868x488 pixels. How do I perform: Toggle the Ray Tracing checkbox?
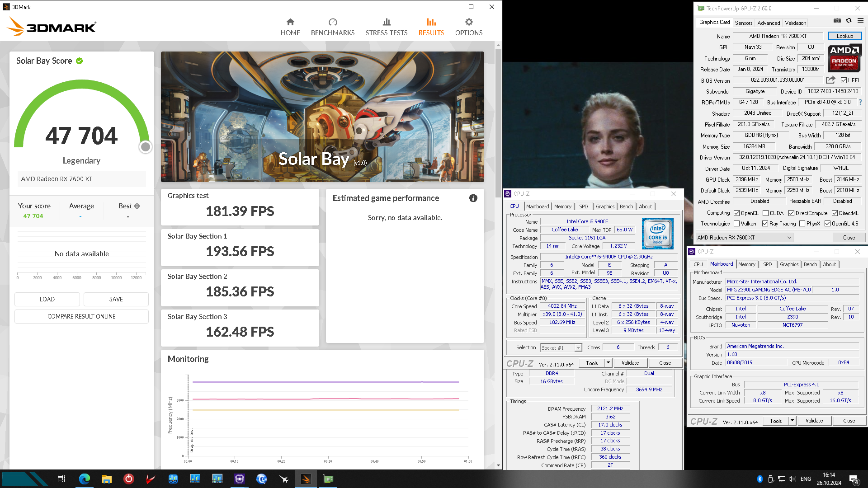(765, 224)
